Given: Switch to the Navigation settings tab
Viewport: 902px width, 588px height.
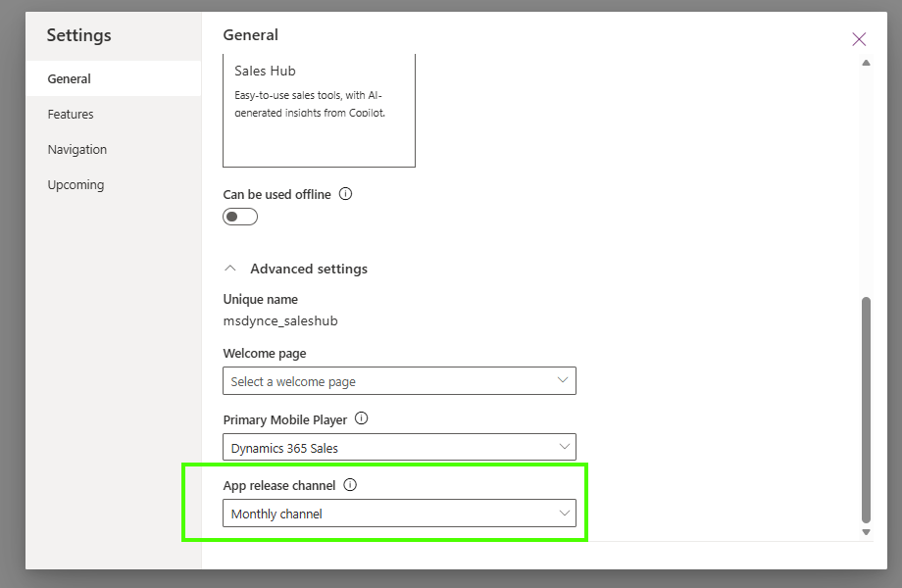Looking at the screenshot, I should 77,150.
